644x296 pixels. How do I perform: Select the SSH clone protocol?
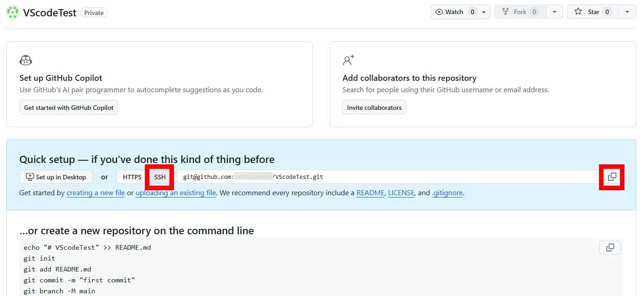[x=160, y=177]
